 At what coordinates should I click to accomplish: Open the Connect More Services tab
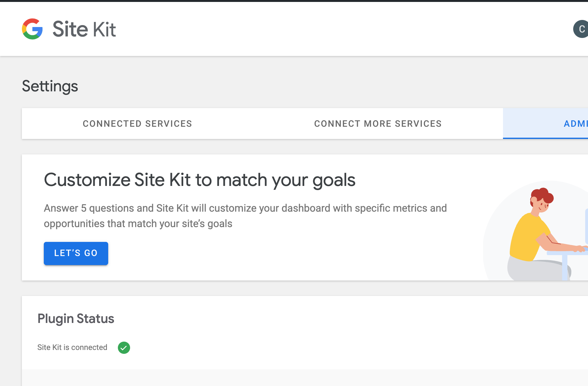(x=378, y=124)
